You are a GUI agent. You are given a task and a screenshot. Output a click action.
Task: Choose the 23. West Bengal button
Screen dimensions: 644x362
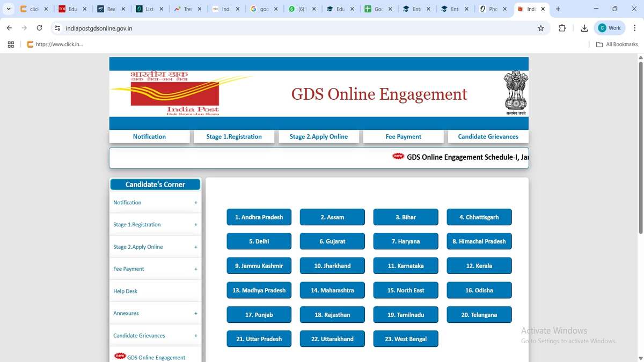(x=405, y=339)
